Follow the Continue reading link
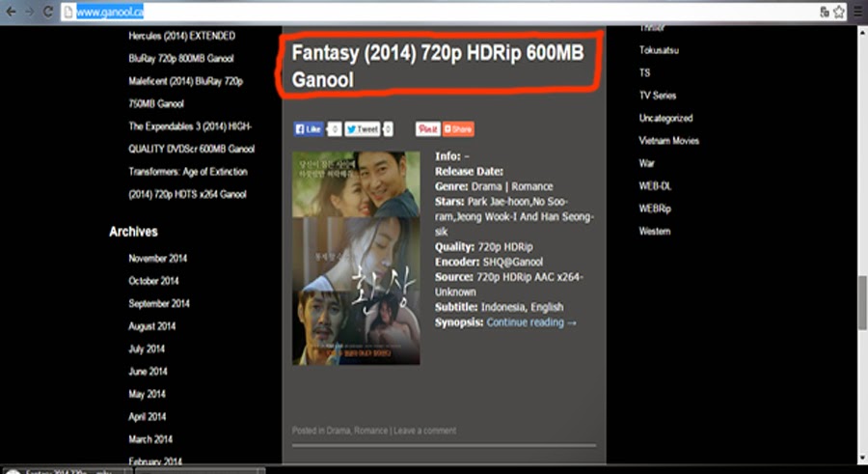868x474 pixels. click(531, 322)
